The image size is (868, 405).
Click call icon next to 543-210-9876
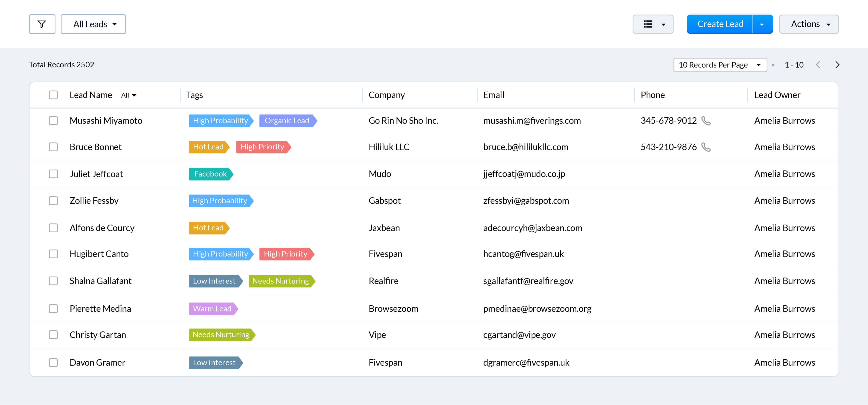pyautogui.click(x=706, y=147)
